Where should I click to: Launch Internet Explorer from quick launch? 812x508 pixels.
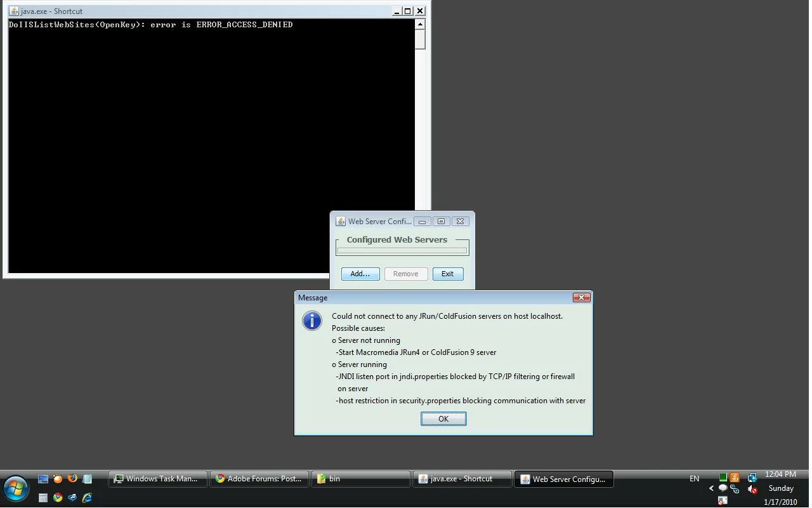(87, 498)
